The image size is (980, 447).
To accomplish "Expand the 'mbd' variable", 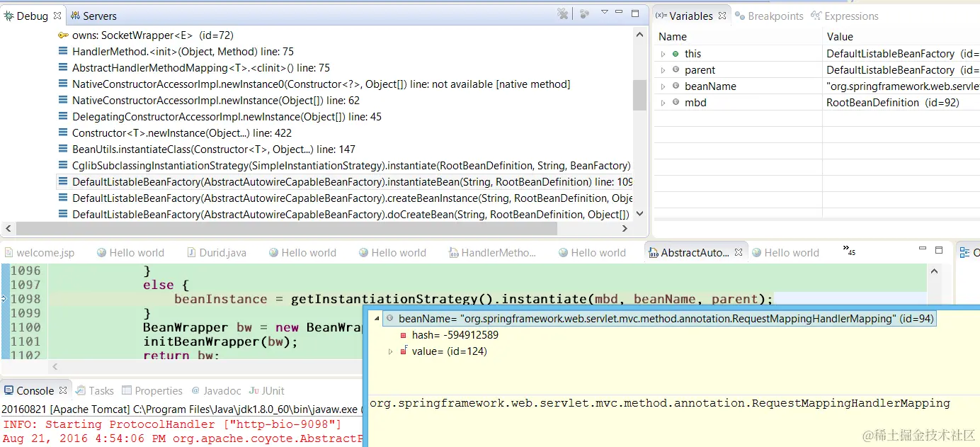I will [663, 103].
